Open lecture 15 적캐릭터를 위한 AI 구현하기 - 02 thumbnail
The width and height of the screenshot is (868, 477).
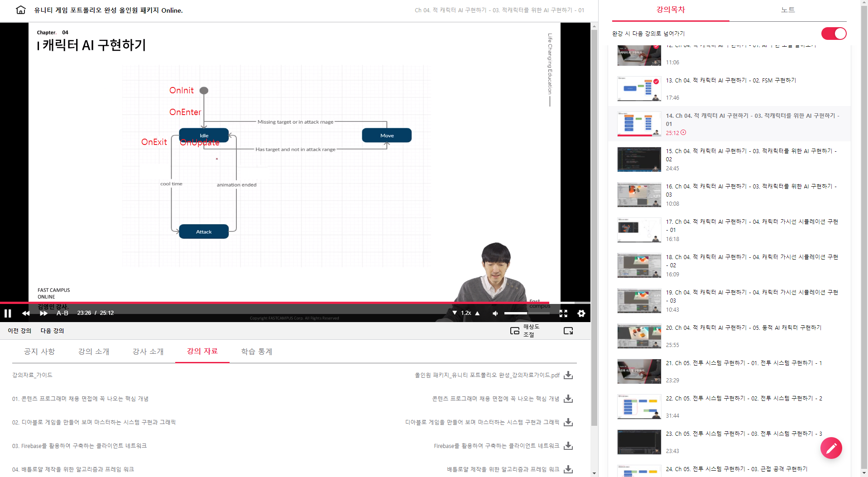639,159
